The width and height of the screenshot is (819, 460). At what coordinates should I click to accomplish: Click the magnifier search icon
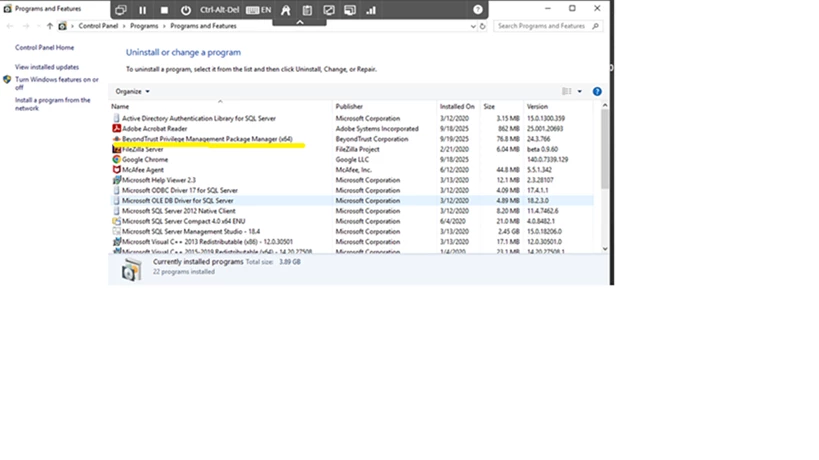click(595, 26)
